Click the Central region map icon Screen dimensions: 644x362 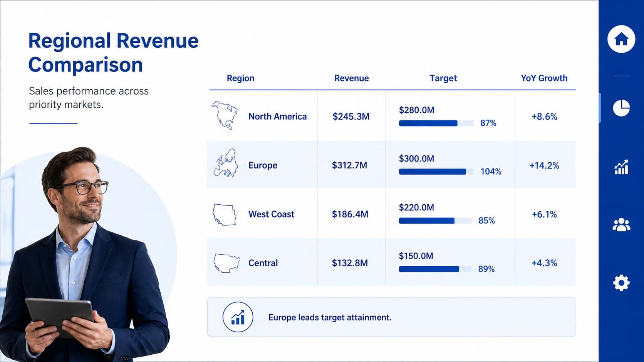click(226, 263)
